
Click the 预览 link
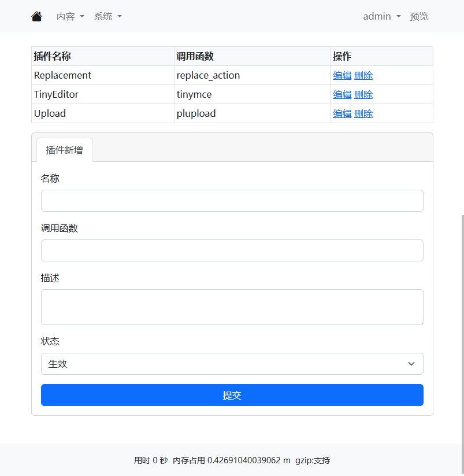[x=419, y=16]
